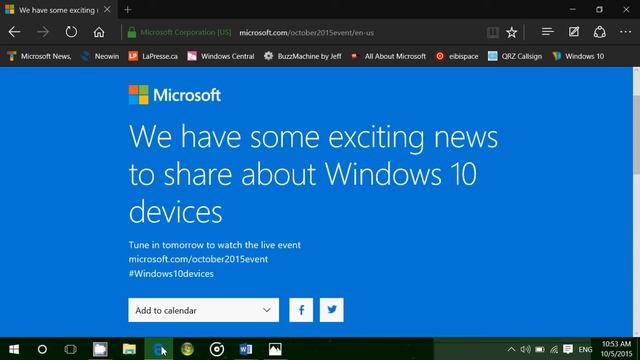Image resolution: width=640 pixels, height=360 pixels.
Task: Open Groove Music in the taskbar
Action: (x=217, y=349)
